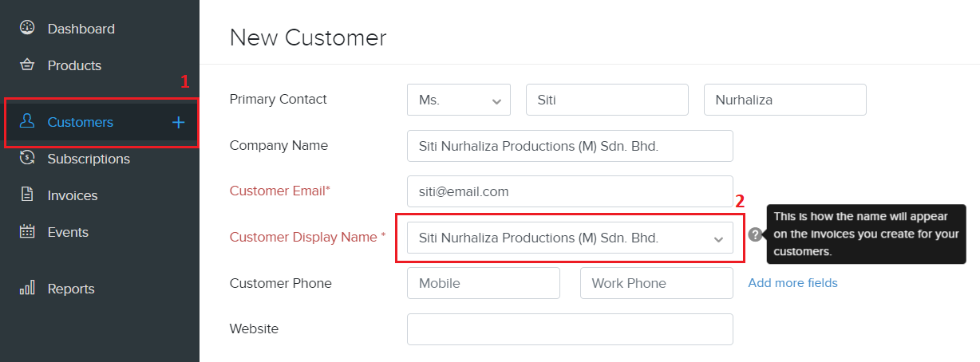The image size is (980, 362).
Task: Click the empty Website input field
Action: tap(569, 329)
